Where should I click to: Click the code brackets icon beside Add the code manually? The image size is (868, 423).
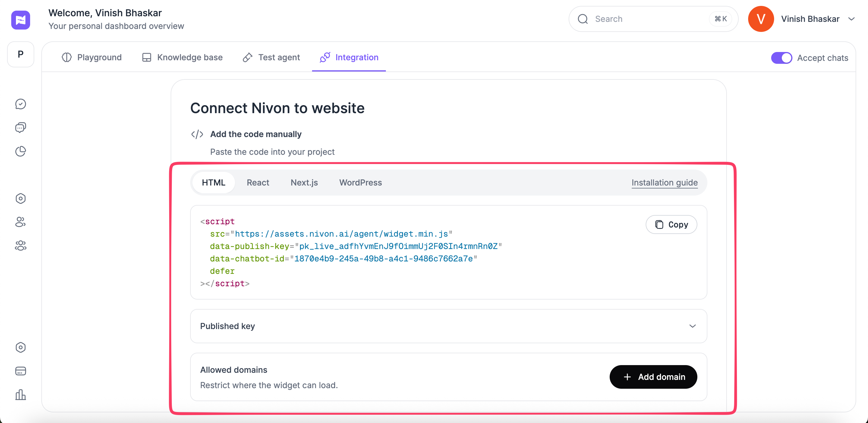(x=197, y=134)
